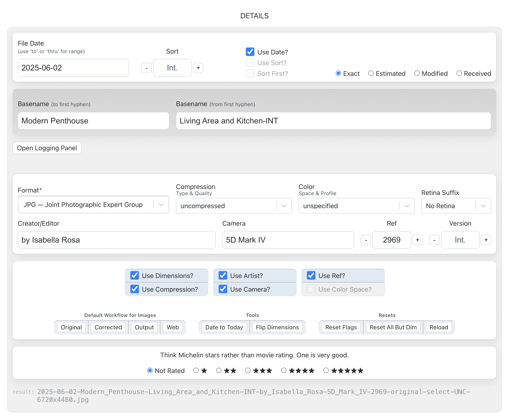The image size is (511, 420).
Task: Open the Retina Suffix dropdown
Action: click(x=456, y=206)
